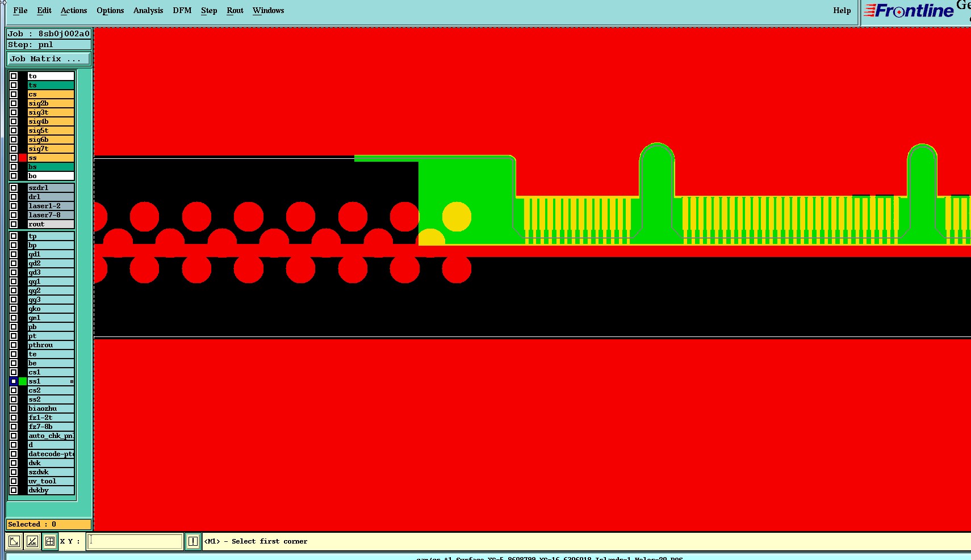
Task: Click the Frontline logo
Action: click(x=909, y=11)
